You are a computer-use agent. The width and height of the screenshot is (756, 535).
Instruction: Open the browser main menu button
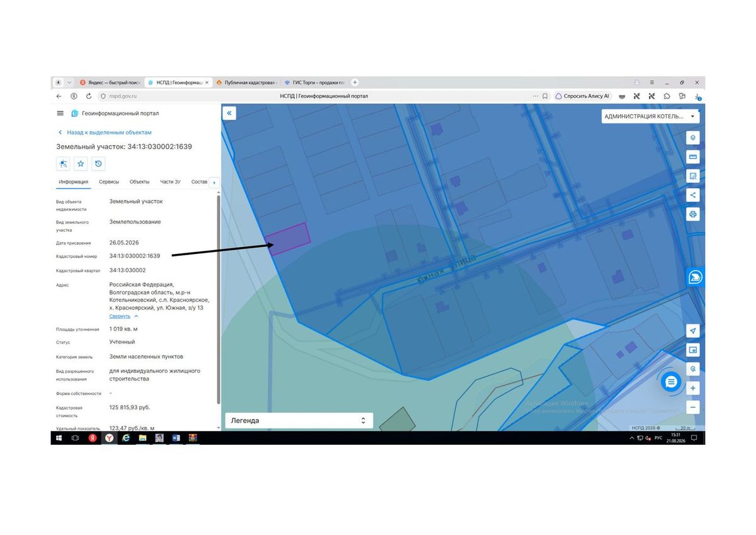coord(652,83)
